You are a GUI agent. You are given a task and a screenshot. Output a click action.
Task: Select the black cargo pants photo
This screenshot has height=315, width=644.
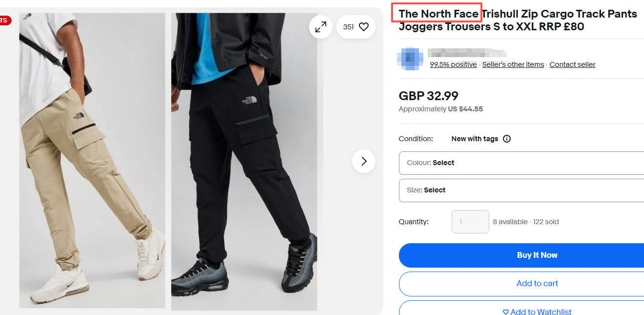coord(244,161)
